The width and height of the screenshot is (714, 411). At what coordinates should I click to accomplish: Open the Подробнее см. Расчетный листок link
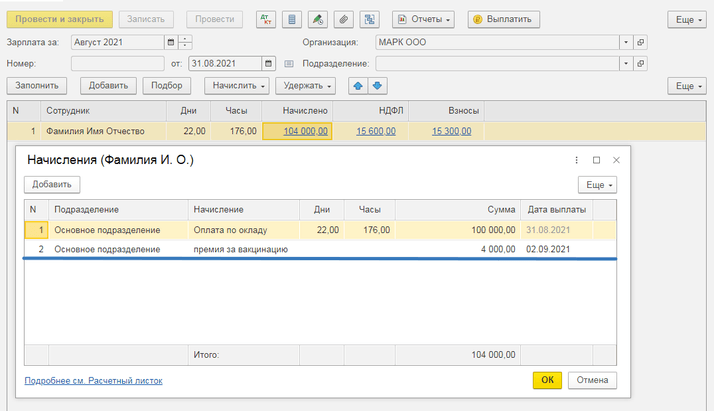[x=93, y=381]
